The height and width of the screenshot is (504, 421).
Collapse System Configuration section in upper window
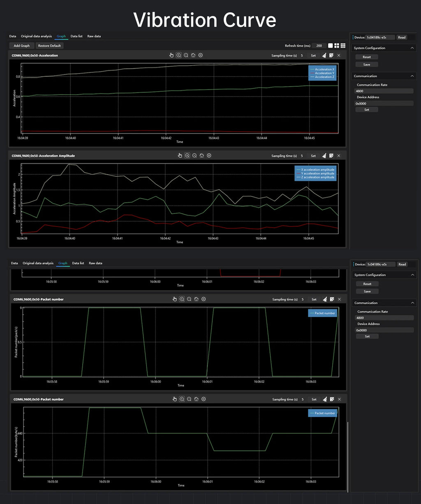point(412,48)
